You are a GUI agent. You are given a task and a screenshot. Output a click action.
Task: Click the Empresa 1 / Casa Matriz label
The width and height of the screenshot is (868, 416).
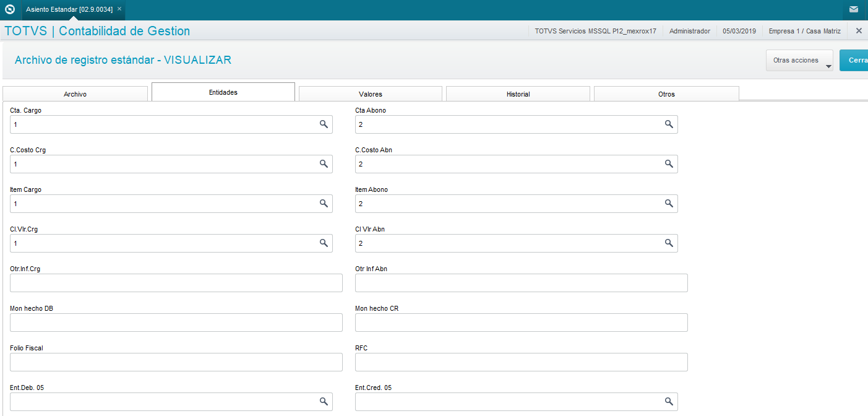806,31
